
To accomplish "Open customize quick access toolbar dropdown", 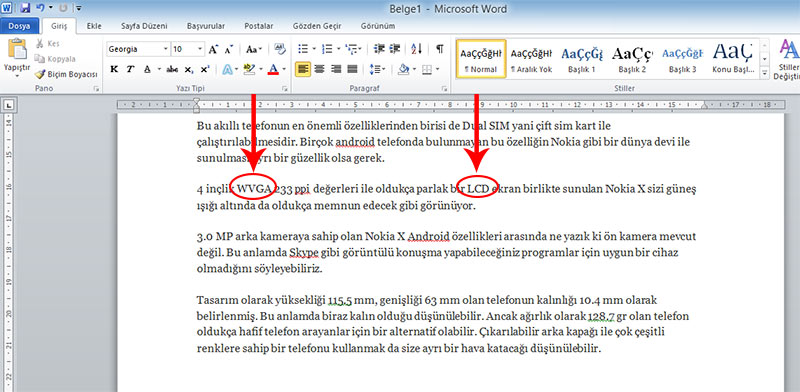I will tap(79, 8).
